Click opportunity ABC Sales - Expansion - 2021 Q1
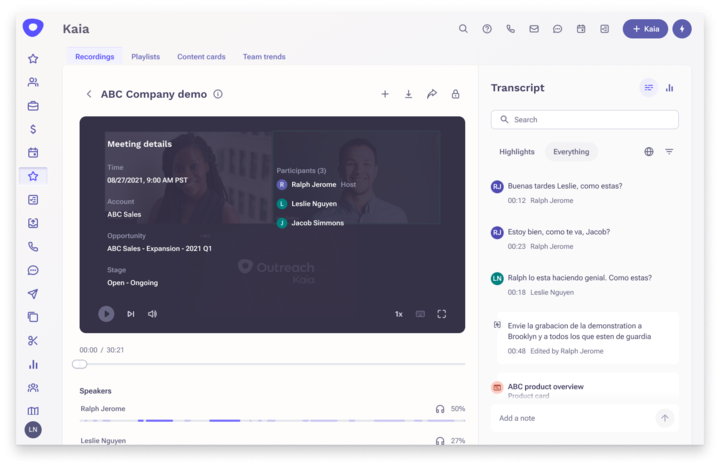 click(x=159, y=248)
